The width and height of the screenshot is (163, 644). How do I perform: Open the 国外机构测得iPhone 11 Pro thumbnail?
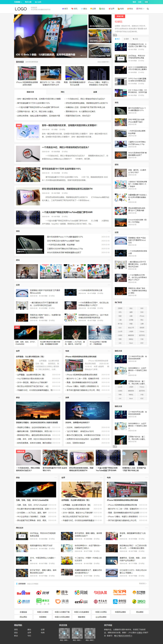pos(100,21)
